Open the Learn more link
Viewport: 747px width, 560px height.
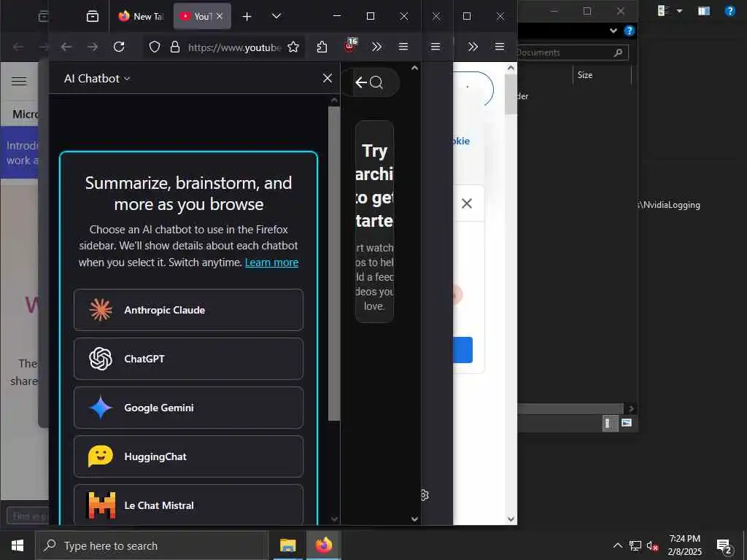(x=271, y=262)
